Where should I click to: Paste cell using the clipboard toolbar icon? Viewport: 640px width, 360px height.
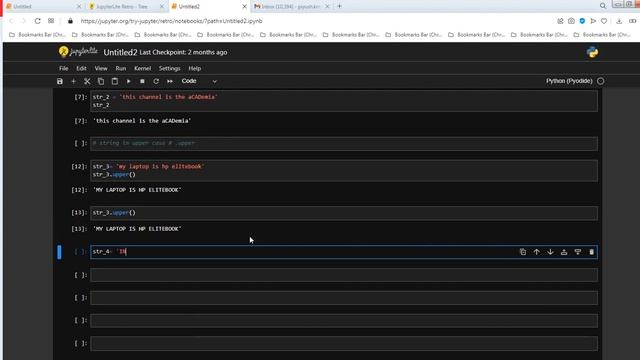tap(115, 81)
